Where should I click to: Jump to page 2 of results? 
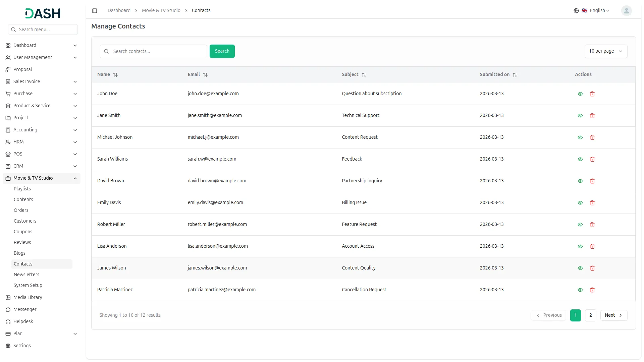click(590, 315)
